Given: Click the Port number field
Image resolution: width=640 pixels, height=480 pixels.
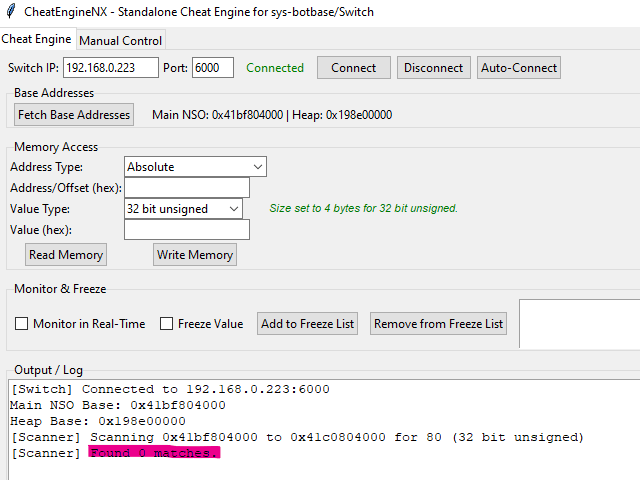Looking at the screenshot, I should pyautogui.click(x=212, y=68).
